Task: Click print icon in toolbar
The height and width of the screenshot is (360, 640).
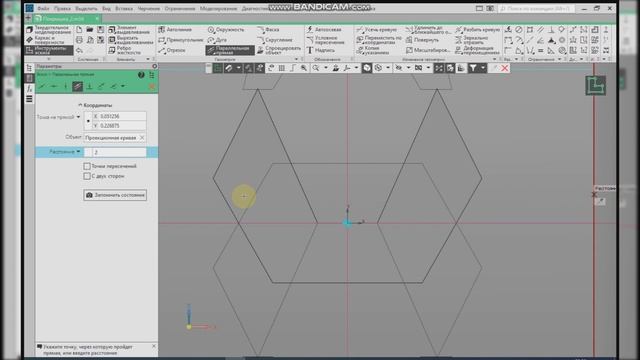Action: click(x=79, y=40)
